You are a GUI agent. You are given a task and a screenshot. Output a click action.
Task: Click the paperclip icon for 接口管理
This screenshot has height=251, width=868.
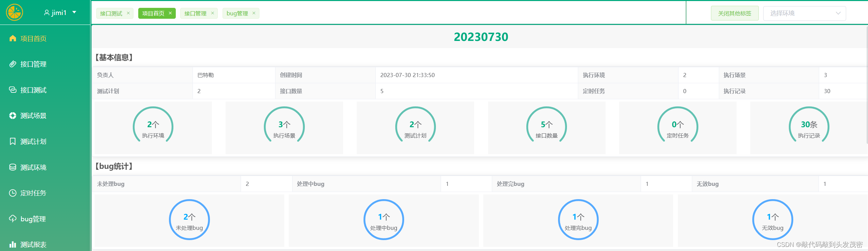(13, 64)
